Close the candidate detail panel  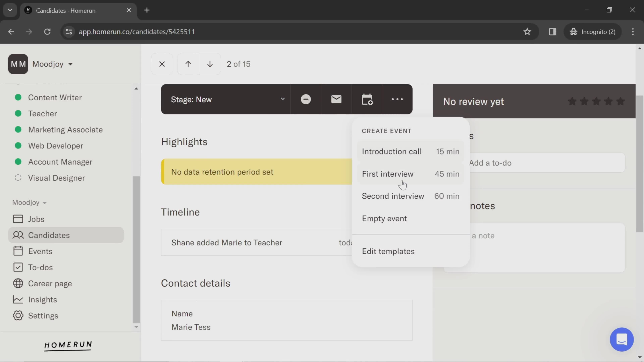click(x=162, y=64)
